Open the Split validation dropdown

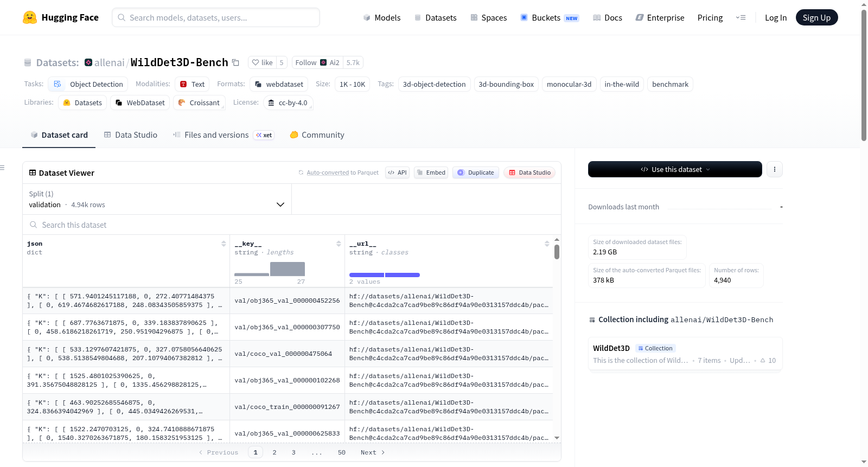click(x=157, y=199)
